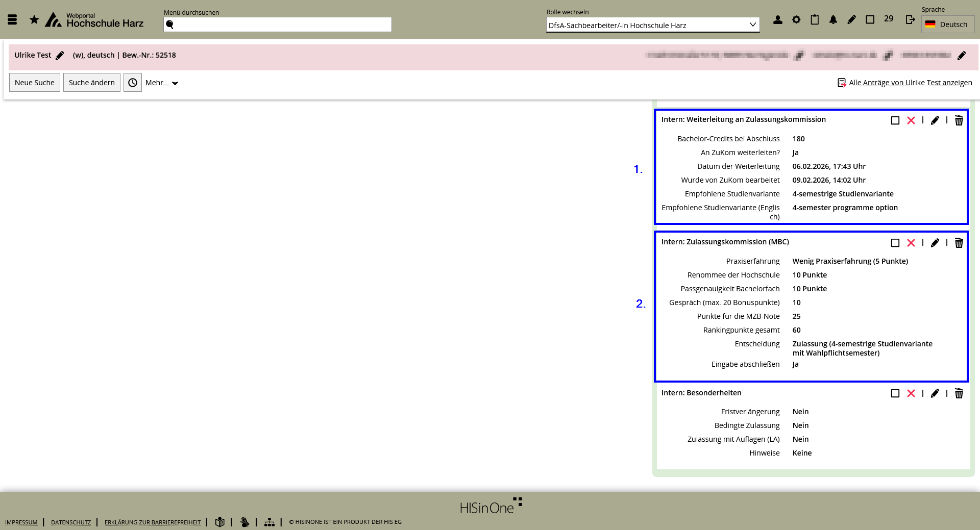Open the Datenschutz footer link

click(x=71, y=522)
